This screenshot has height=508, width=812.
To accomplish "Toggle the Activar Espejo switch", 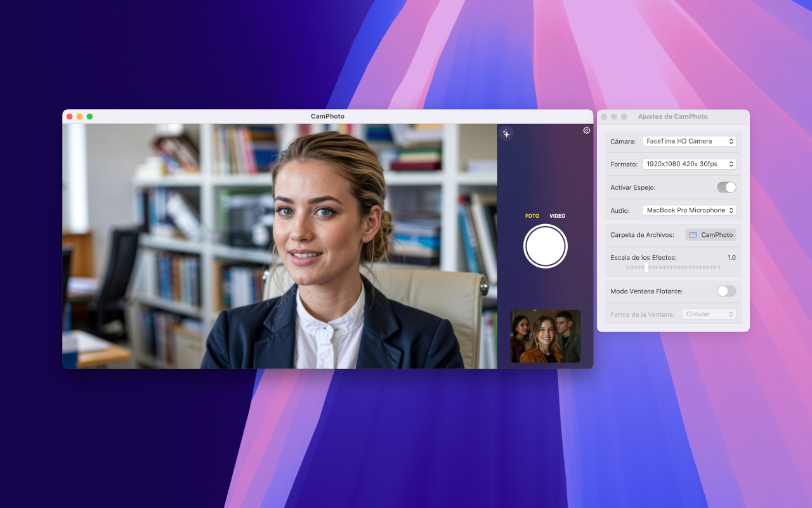I will 726,187.
